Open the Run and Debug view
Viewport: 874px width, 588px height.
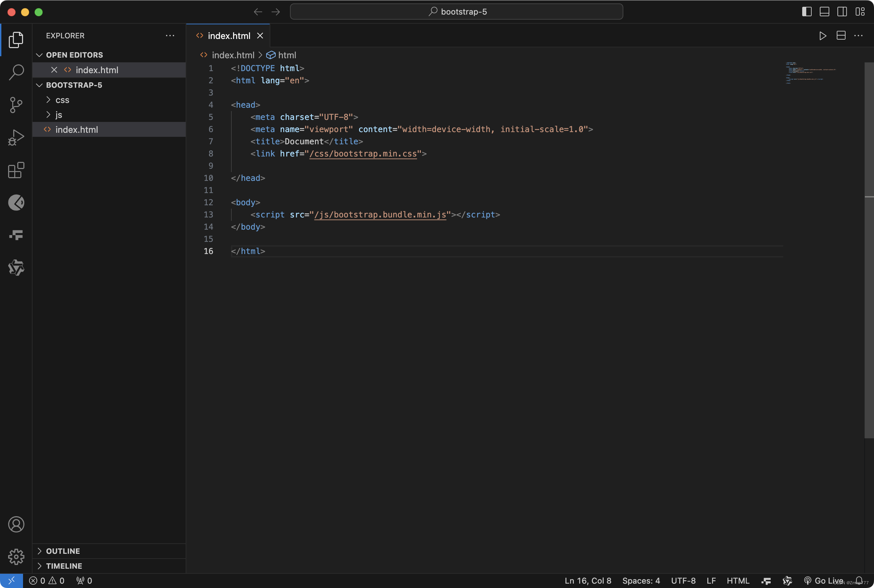click(x=16, y=137)
